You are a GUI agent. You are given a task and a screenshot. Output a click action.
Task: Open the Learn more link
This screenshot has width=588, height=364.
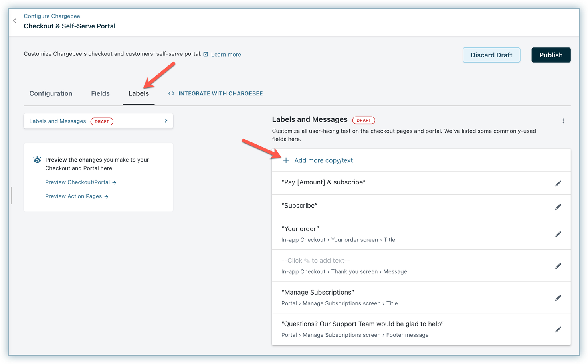(226, 55)
